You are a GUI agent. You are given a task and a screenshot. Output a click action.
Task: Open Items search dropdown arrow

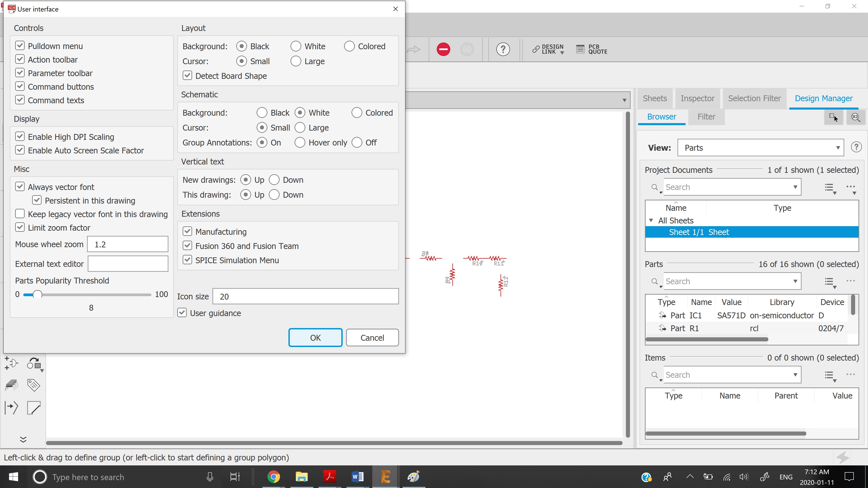coord(795,375)
